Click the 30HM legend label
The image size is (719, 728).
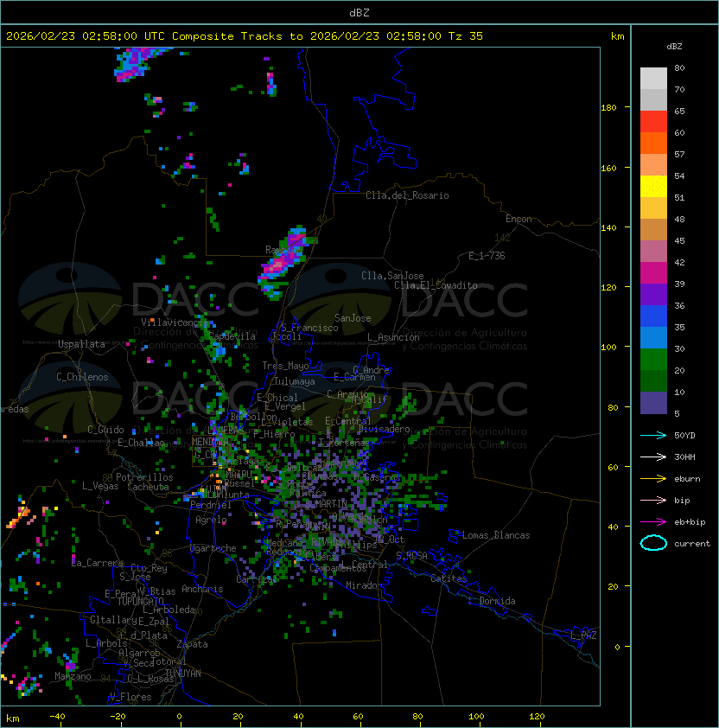click(x=684, y=457)
